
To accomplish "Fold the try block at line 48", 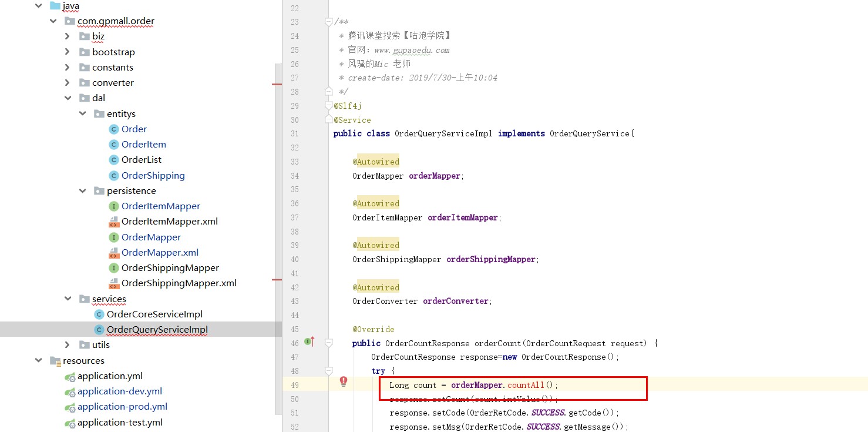I will point(329,371).
